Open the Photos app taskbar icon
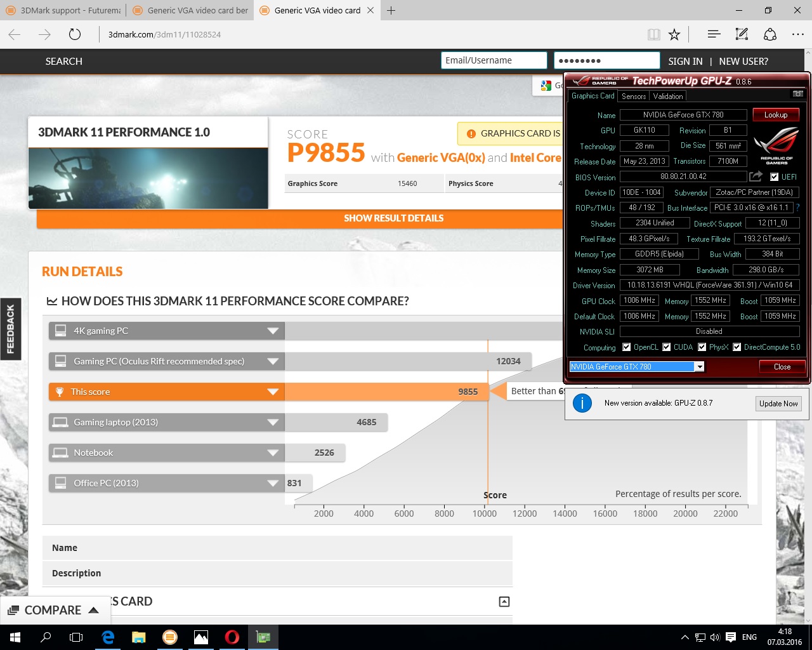The image size is (812, 650). [x=201, y=637]
